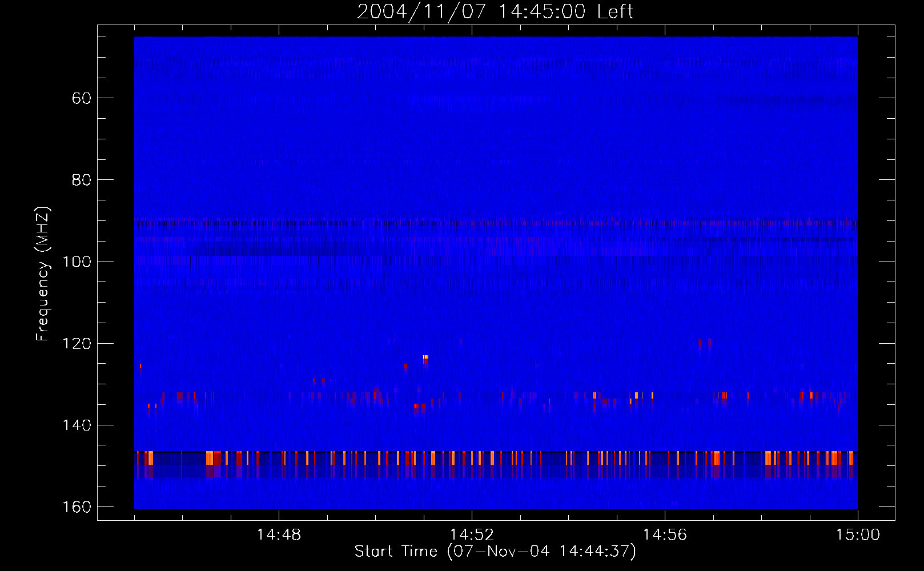
Task: Click the 'Start Time (07-Nov-04 14:44:37)' label
Action: [x=495, y=552]
